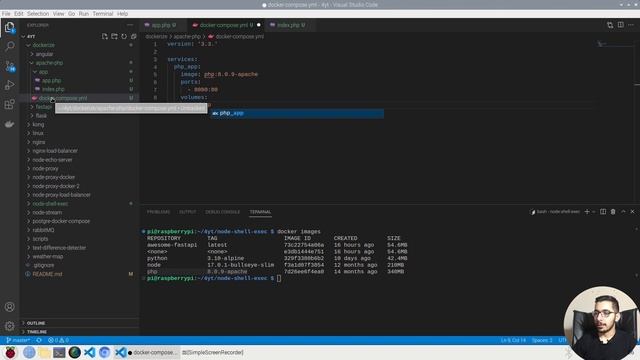Maximize the terminal panel size
The width and height of the screenshot is (640, 360).
point(623,212)
